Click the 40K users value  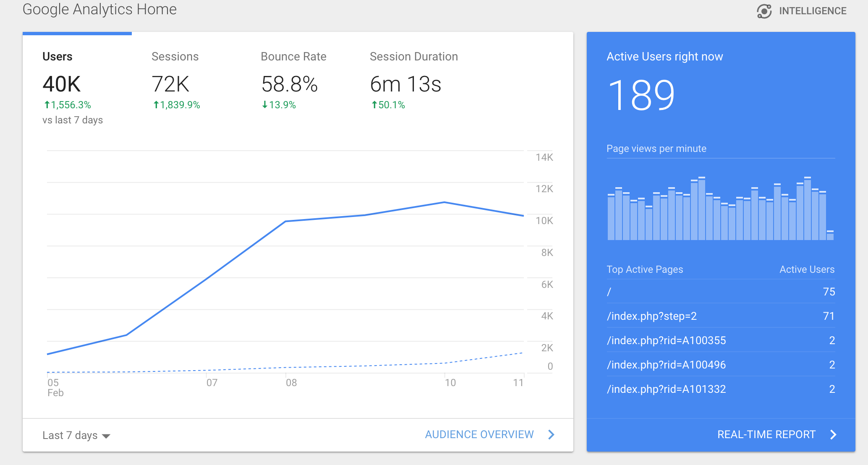[61, 84]
